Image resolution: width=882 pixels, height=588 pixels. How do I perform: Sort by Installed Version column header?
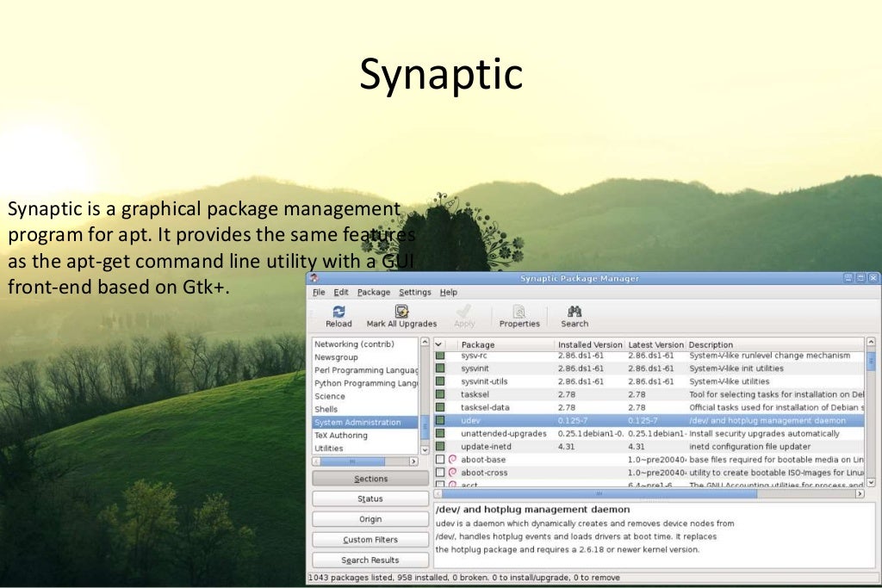click(590, 344)
